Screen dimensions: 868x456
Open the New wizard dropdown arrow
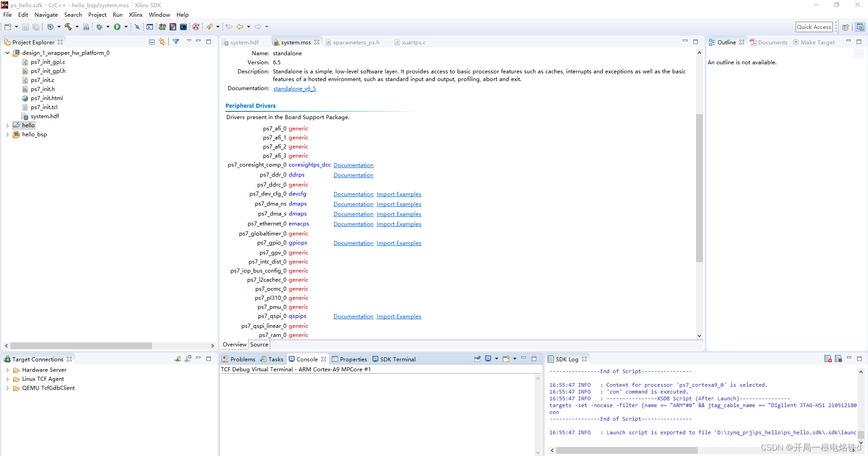16,27
